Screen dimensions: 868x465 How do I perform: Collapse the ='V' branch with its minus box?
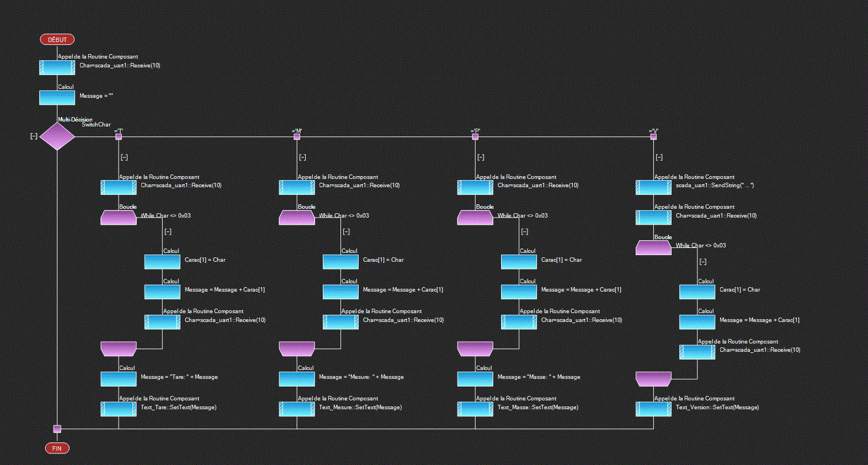pos(659,157)
